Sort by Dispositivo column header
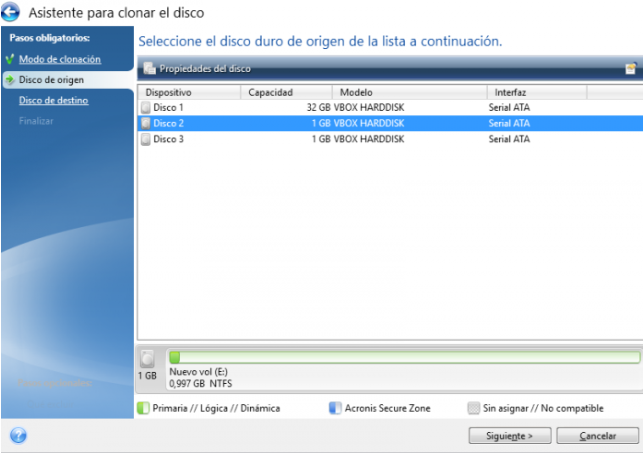Viewport: 643px width, 453px height. [x=188, y=92]
